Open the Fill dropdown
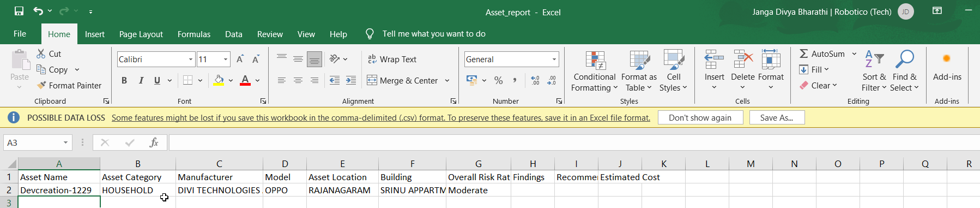The width and height of the screenshot is (980, 208). 814,69
